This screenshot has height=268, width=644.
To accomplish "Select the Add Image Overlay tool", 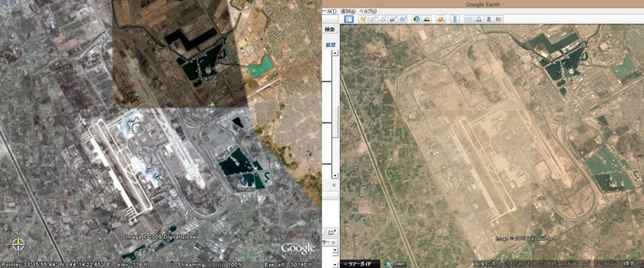I will (x=393, y=19).
